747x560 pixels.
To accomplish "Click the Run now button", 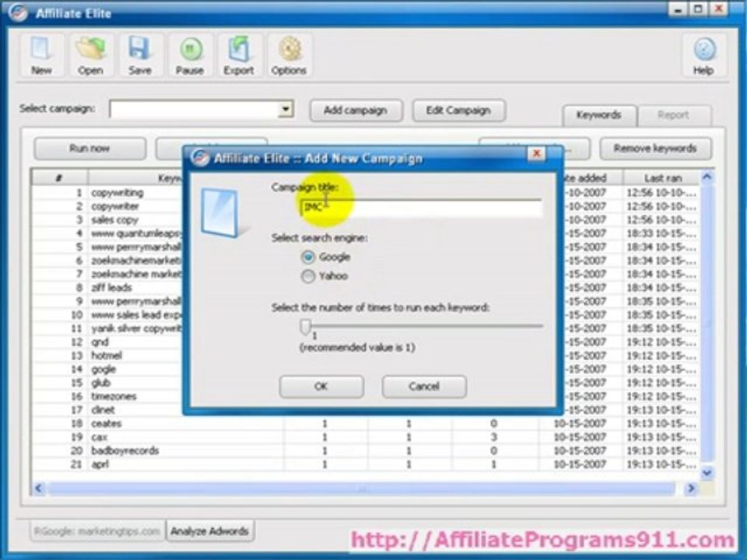I will click(89, 149).
